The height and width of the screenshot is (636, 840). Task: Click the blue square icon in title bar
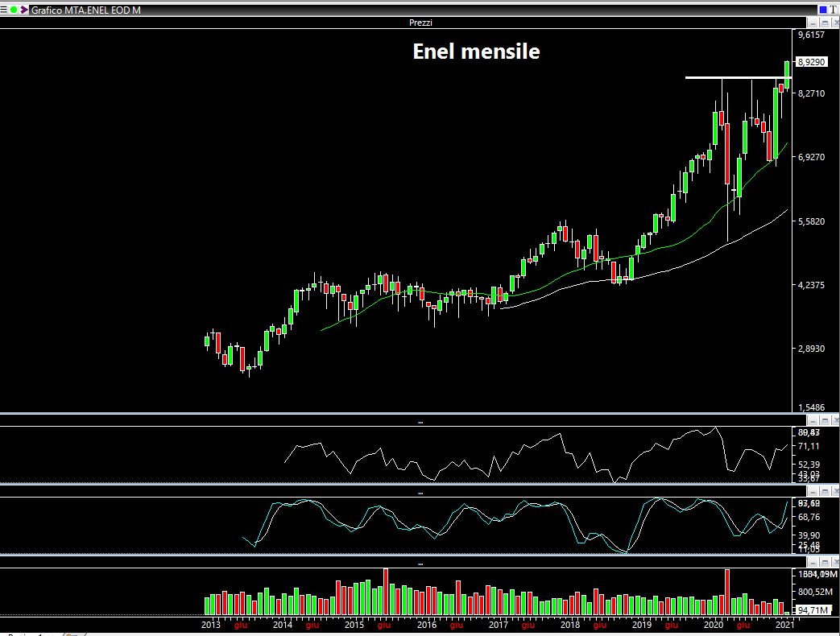coord(822,10)
